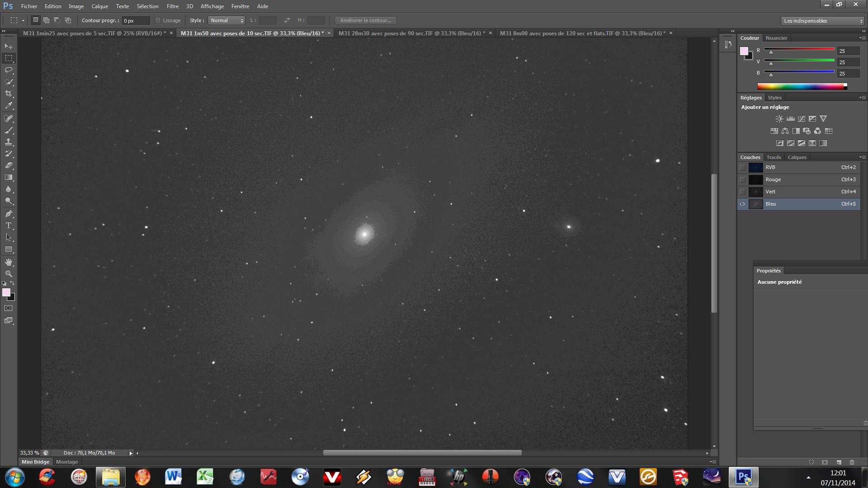Screen dimensions: 868x488
Task: Open the Filtre menu
Action: (172, 6)
